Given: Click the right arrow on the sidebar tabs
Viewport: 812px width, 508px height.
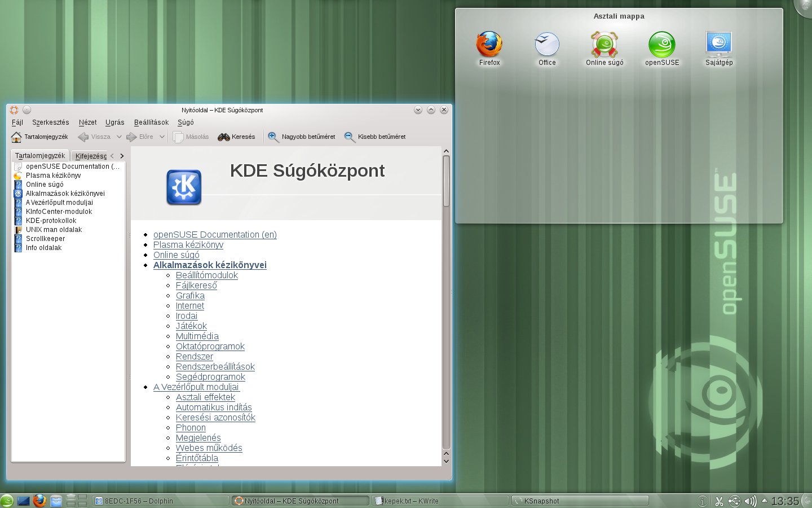Looking at the screenshot, I should (x=122, y=156).
